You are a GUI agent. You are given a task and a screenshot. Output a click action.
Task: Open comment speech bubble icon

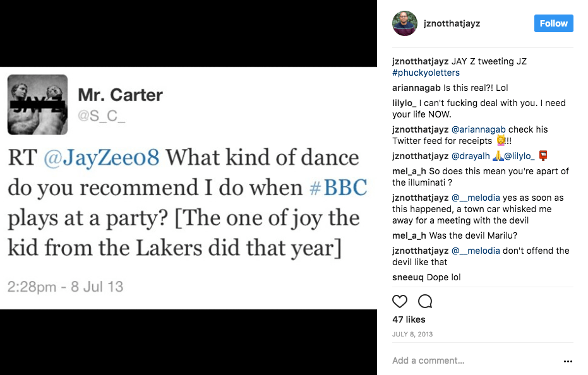click(425, 301)
